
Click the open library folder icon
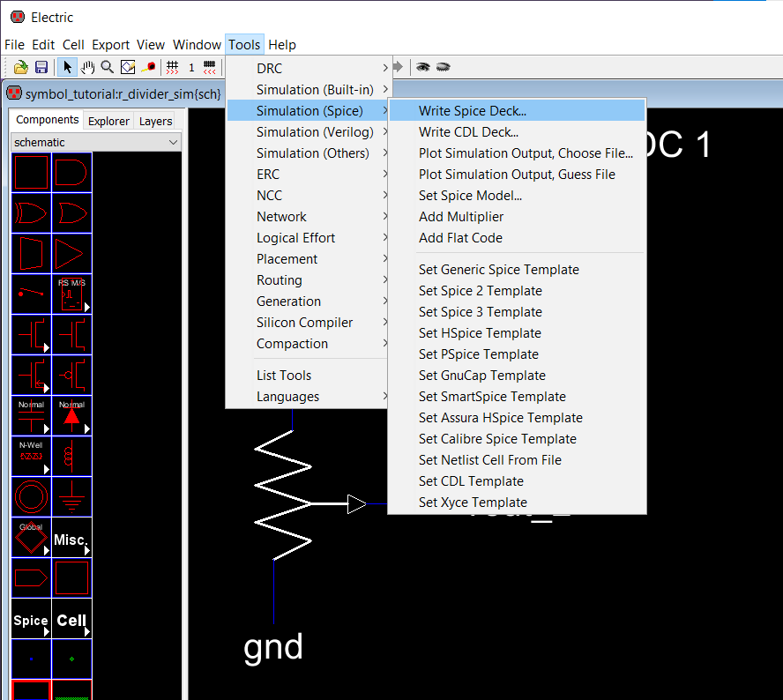[21, 67]
